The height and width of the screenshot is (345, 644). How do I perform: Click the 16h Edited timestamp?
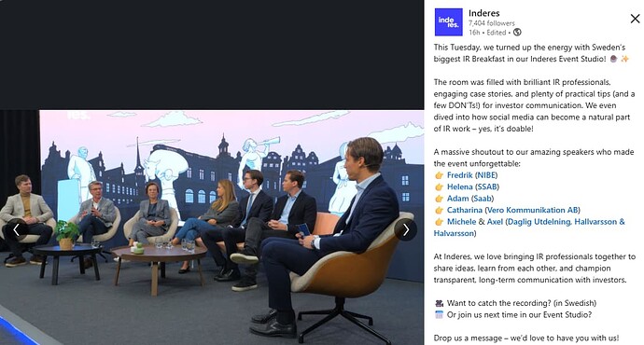(487, 33)
